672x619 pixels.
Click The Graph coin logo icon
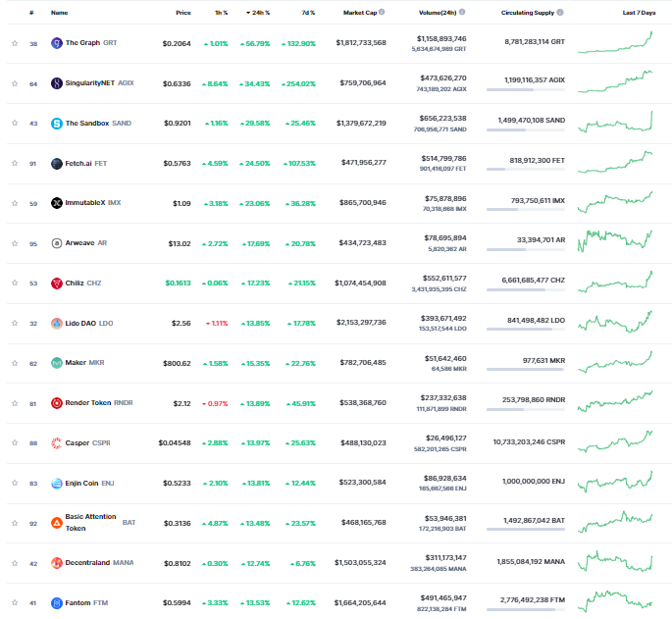pos(57,43)
